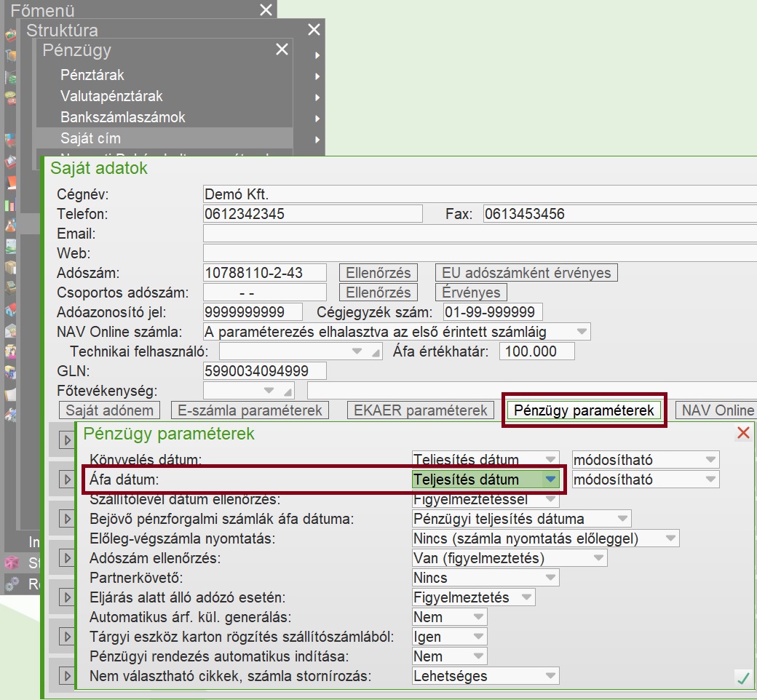The image size is (757, 700).
Task: Open the Áfa dátum Teljesítés dátum dropdown
Action: (485, 480)
